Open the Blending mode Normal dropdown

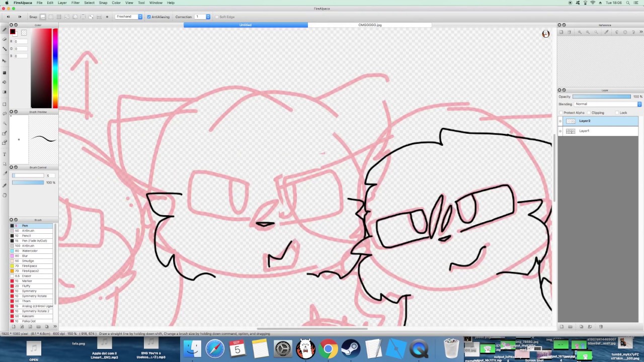(608, 104)
